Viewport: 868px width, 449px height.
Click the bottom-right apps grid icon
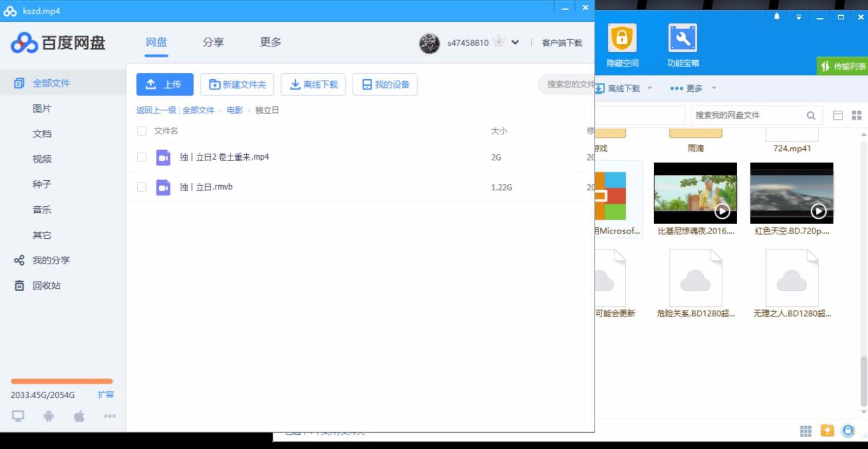coord(806,431)
